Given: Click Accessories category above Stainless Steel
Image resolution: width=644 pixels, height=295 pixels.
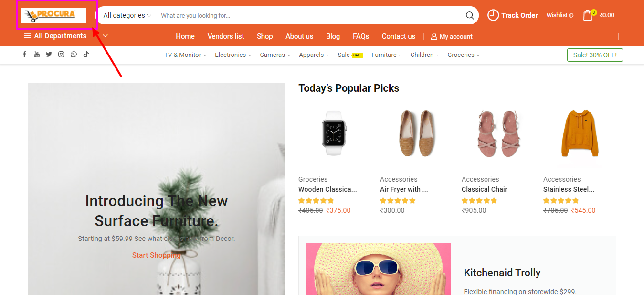Looking at the screenshot, I should pos(562,179).
